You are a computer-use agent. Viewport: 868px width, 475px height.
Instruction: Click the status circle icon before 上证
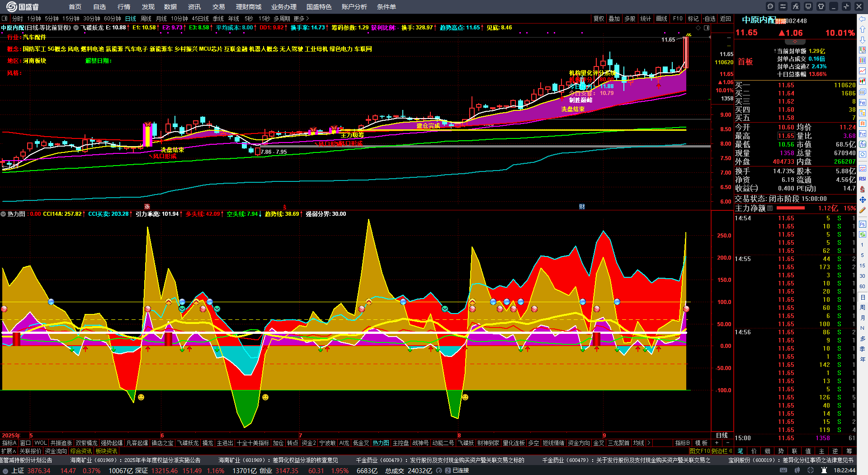pyautogui.click(x=5, y=470)
